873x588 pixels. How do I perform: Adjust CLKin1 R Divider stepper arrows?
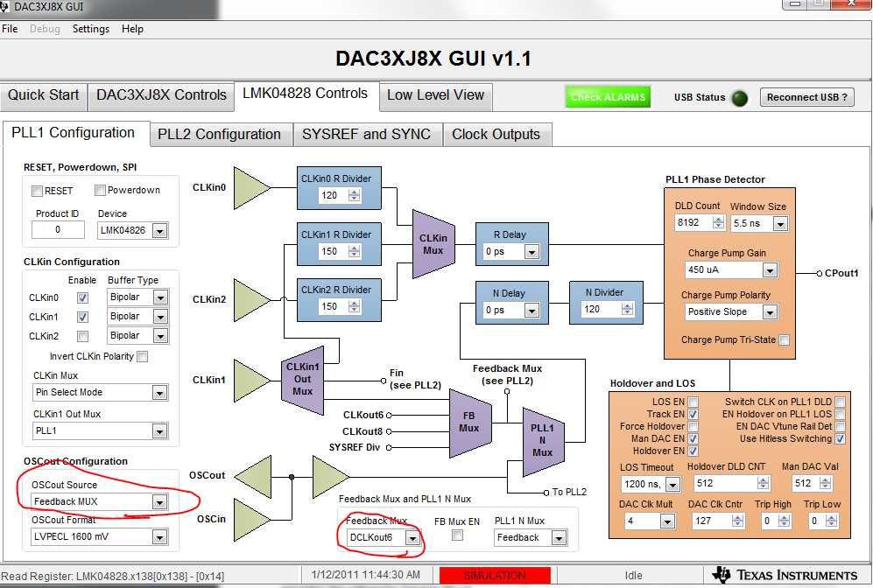click(354, 251)
